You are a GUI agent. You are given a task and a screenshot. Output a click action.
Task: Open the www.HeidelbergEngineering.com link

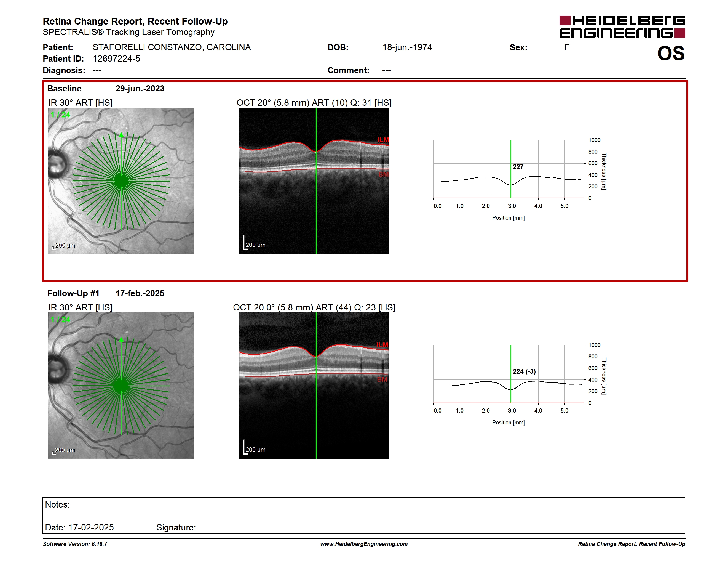(x=364, y=544)
